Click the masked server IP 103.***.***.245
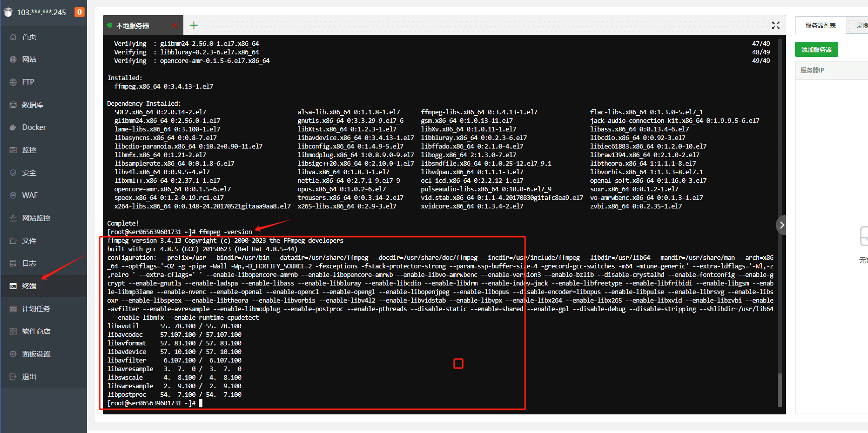Image resolution: width=868 pixels, height=433 pixels. pos(41,12)
